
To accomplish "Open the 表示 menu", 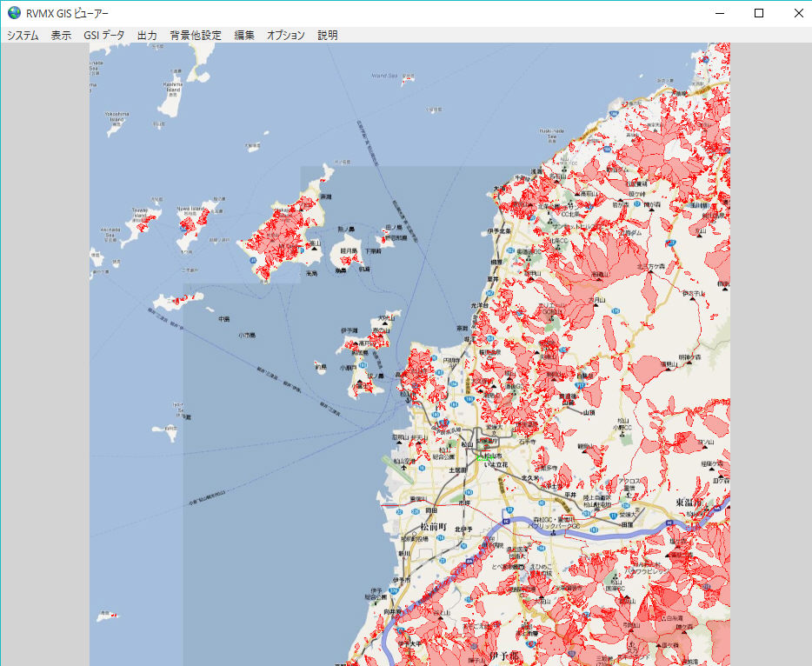I will click(x=61, y=36).
